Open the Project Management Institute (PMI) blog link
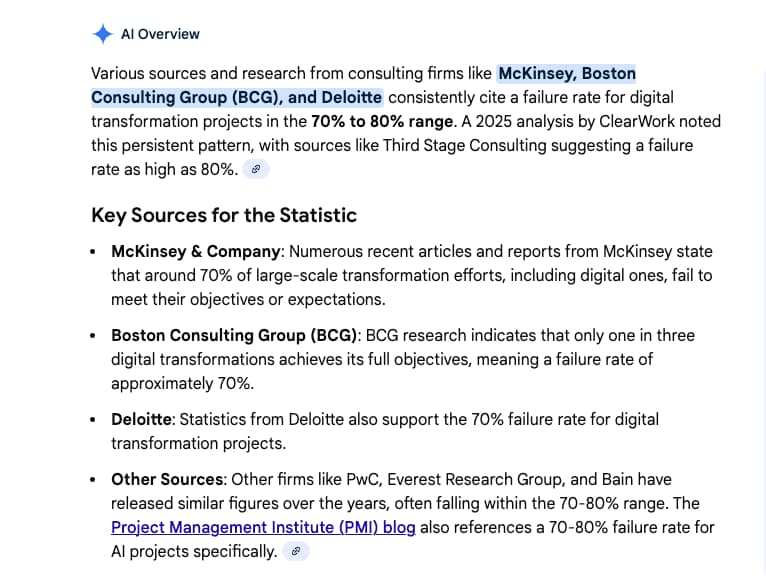Screen dimensions: 766x583 click(x=263, y=527)
